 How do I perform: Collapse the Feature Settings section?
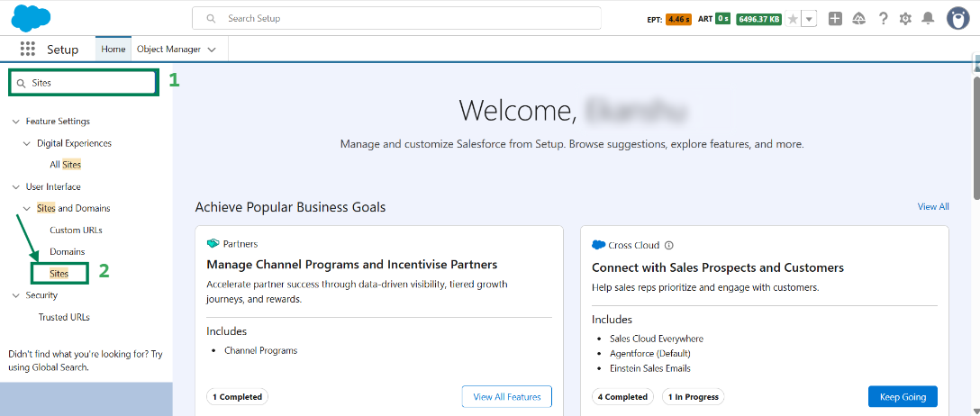point(15,122)
